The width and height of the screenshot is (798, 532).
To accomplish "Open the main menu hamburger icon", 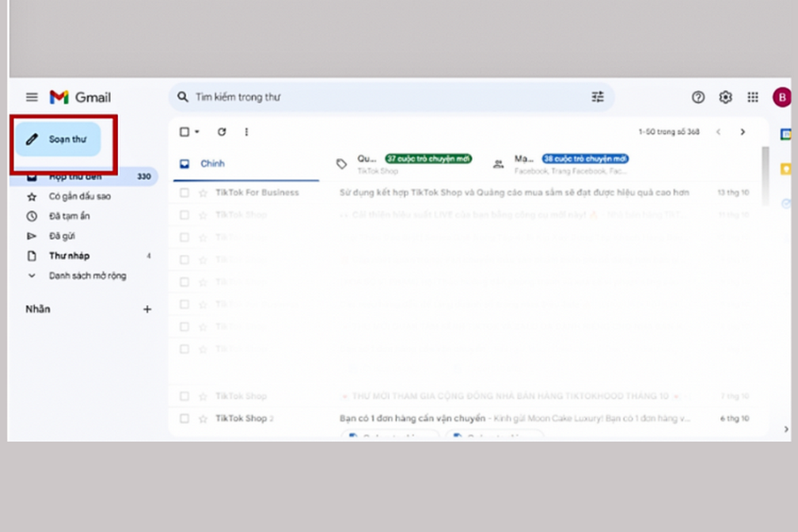I will click(32, 97).
